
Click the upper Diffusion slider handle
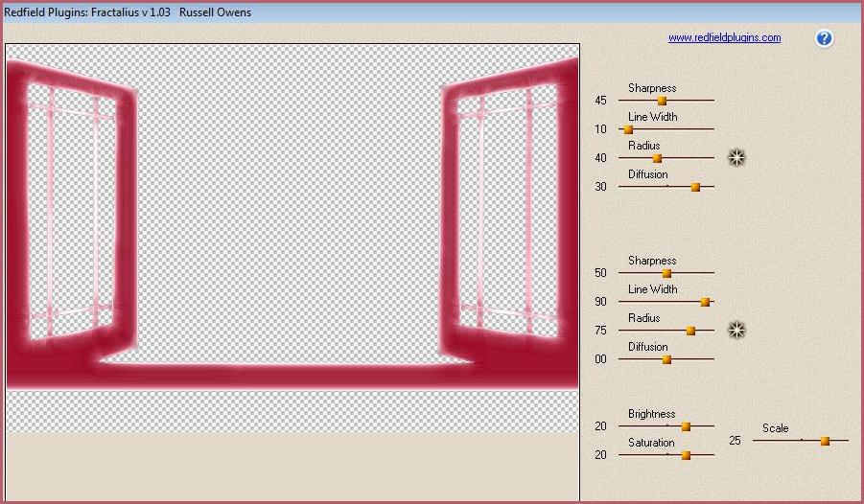pos(695,187)
